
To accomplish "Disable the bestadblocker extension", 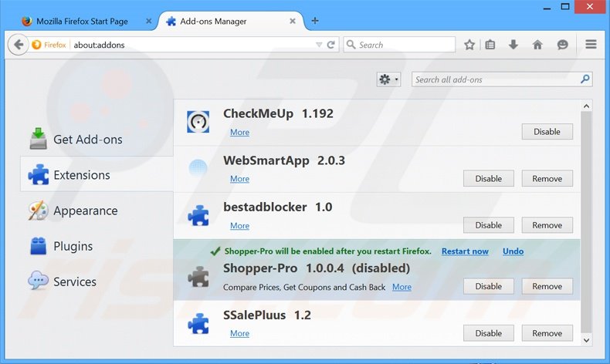I will [x=489, y=225].
